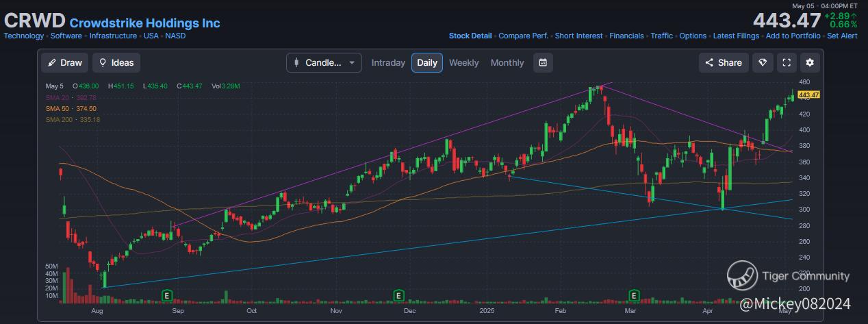
Task: Open the Options link
Action: [693, 36]
